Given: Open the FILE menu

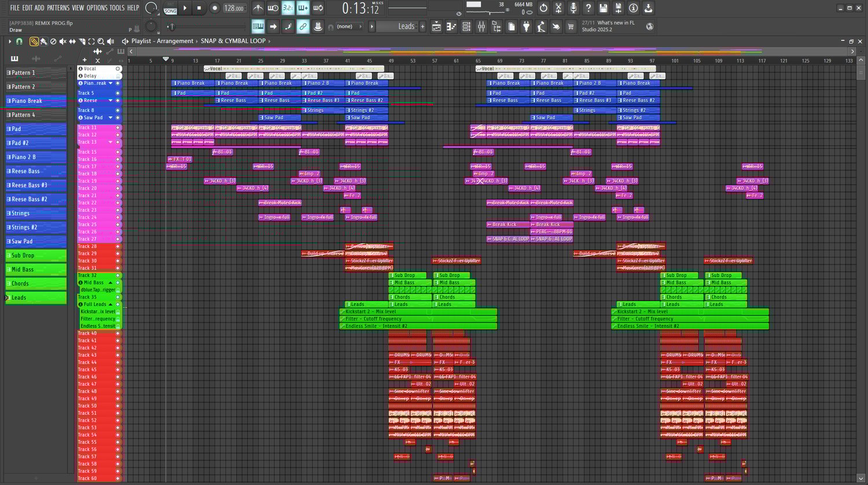Looking at the screenshot, I should click(15, 8).
